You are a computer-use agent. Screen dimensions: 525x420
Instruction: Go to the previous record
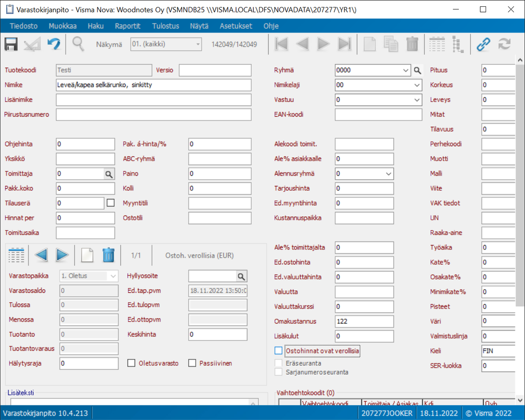coord(303,44)
